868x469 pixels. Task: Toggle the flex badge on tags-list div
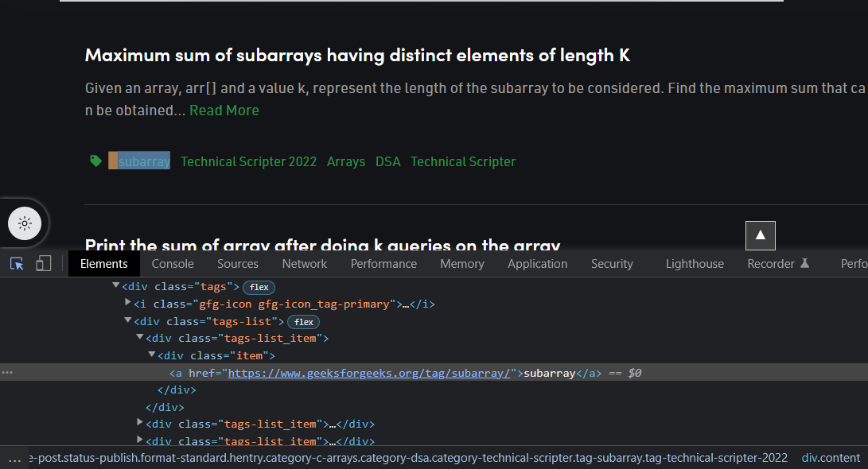[304, 322]
